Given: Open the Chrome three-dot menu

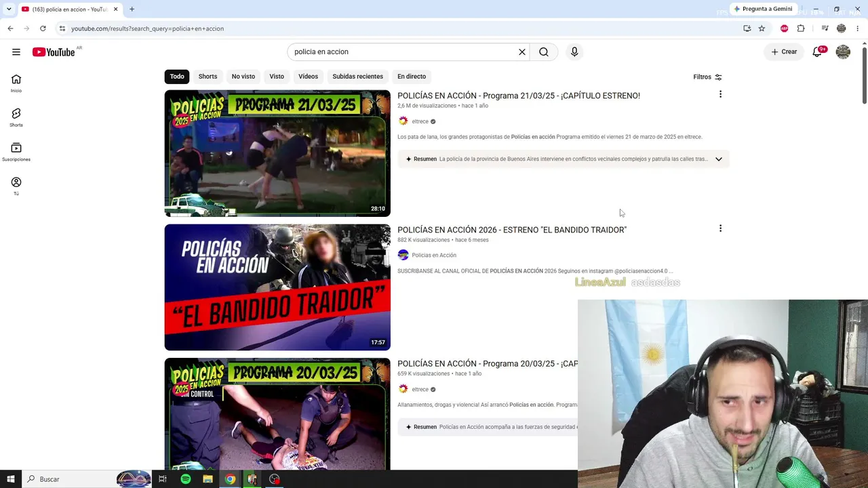Looking at the screenshot, I should pyautogui.click(x=859, y=28).
